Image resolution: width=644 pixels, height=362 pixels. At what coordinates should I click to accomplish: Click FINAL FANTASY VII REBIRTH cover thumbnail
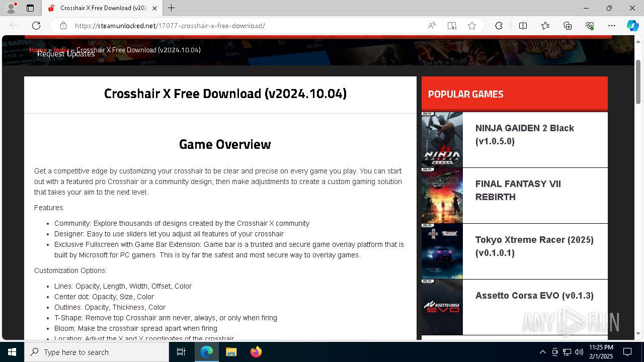(x=442, y=195)
